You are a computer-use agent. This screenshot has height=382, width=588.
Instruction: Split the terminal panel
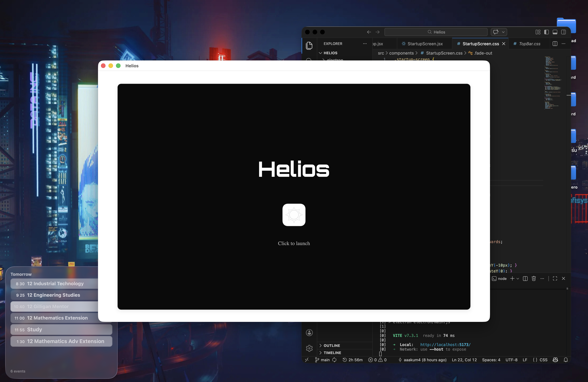tap(525, 278)
